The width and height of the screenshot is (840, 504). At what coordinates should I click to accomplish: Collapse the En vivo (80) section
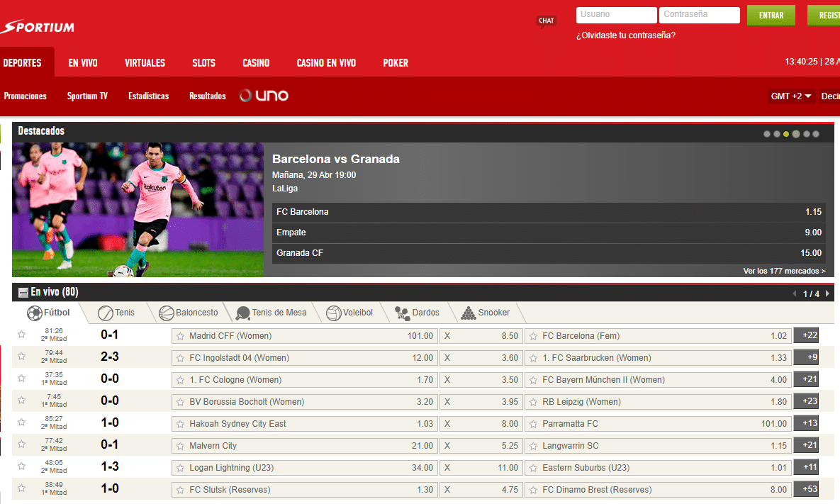(x=23, y=292)
